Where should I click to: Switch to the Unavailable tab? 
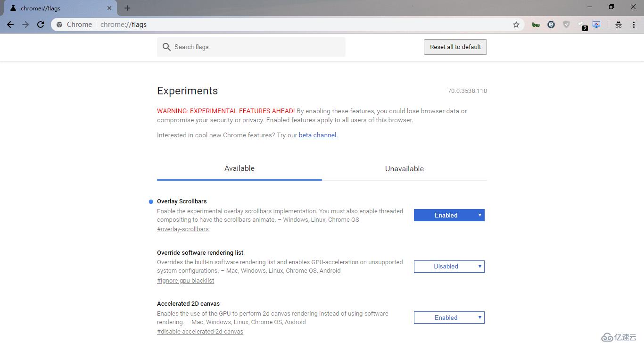[405, 169]
